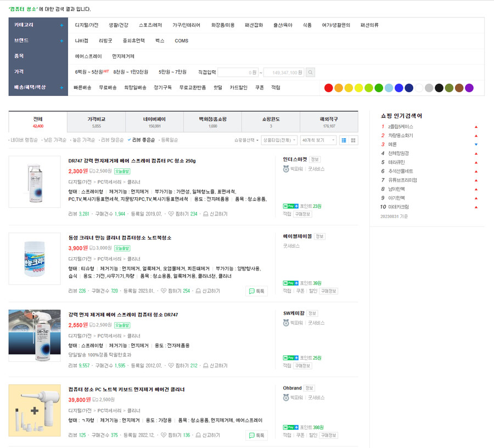This screenshot has width=494, height=448.
Task: Select the 전체 results tab
Action: point(38,122)
